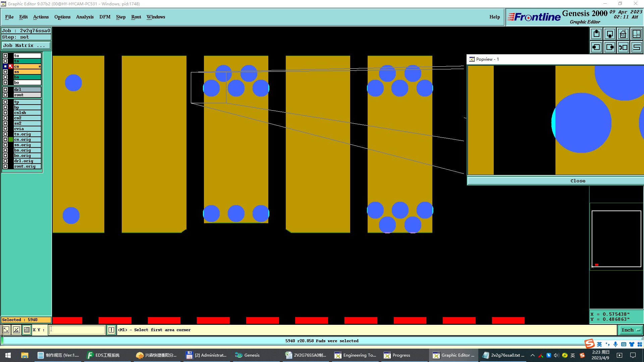Image resolution: width=644 pixels, height=362 pixels.
Task: Open the Job Matrix selector
Action: [26, 46]
